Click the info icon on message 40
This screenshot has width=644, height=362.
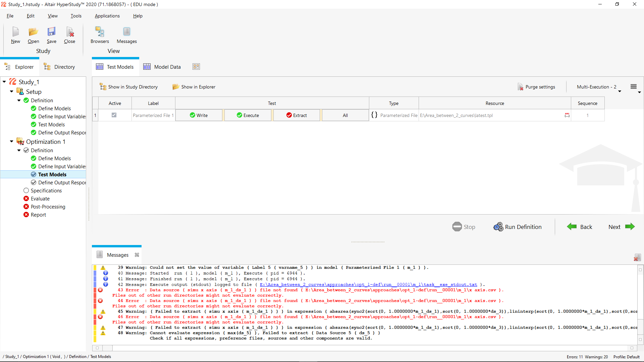[106, 273]
